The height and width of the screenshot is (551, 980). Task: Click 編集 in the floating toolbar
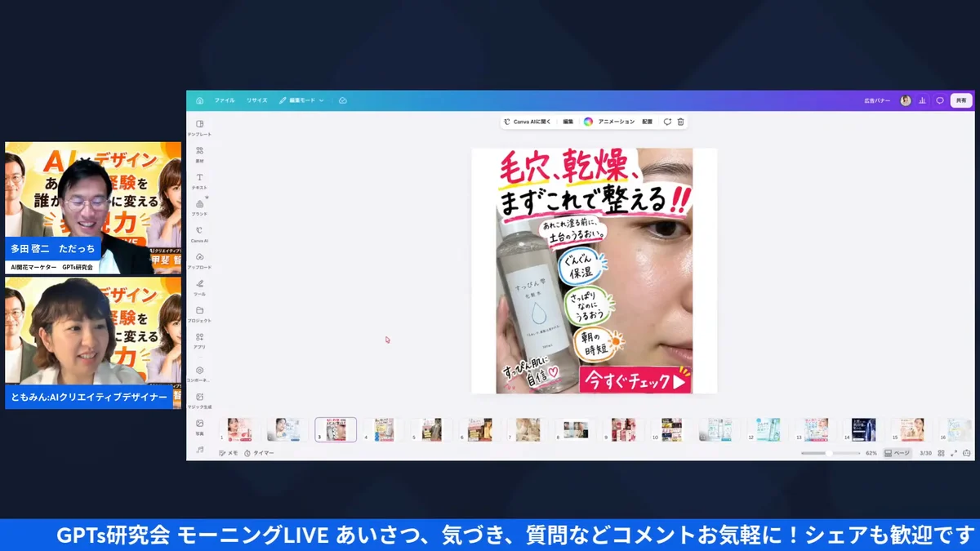568,122
